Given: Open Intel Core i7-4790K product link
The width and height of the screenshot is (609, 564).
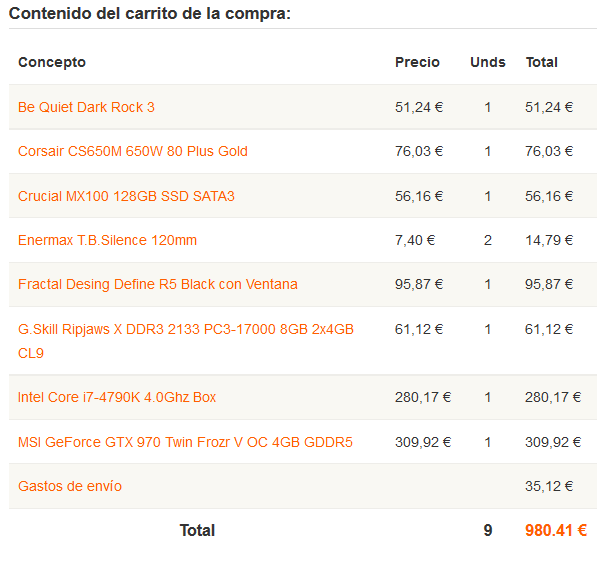Looking at the screenshot, I should pos(117,397).
